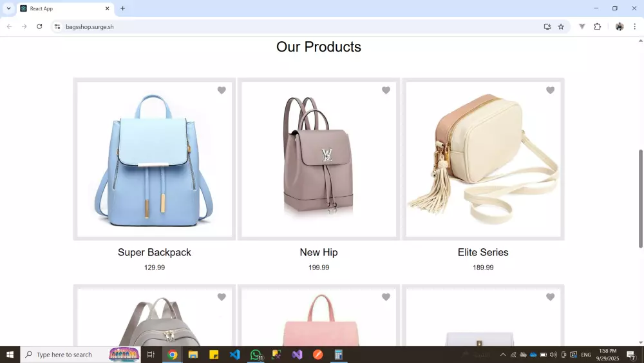Favorite the Elite Series bag heart
This screenshot has height=363, width=644.
(x=550, y=90)
